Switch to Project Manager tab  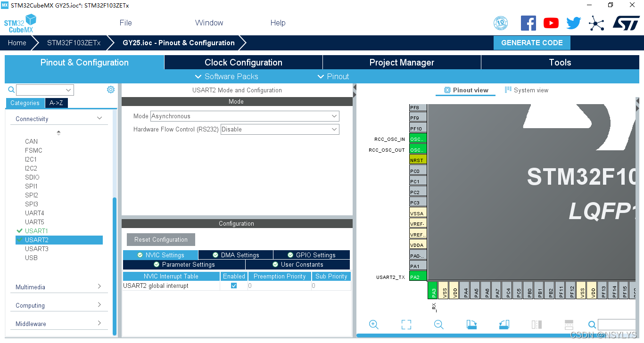pyautogui.click(x=402, y=62)
